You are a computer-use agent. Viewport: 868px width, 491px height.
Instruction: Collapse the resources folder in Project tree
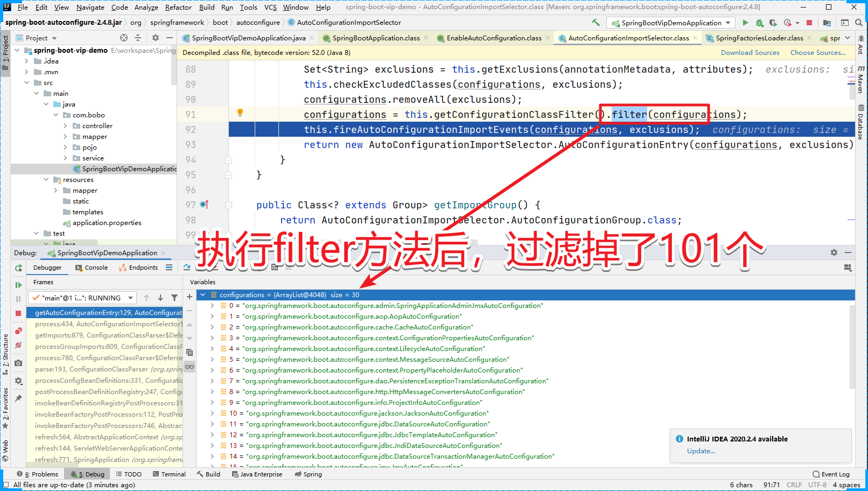click(46, 179)
